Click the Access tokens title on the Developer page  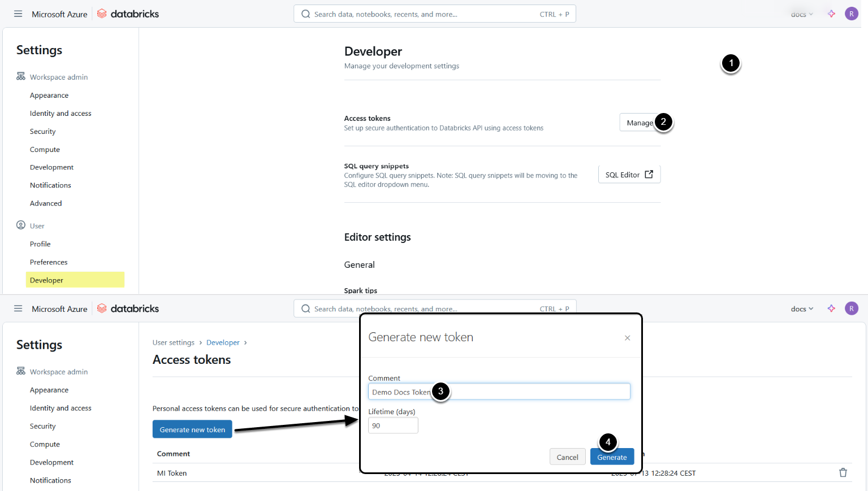(367, 118)
